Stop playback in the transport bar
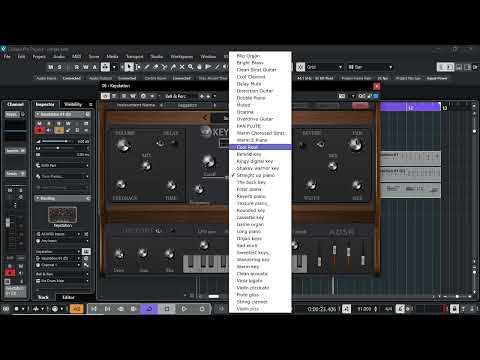 167,309
